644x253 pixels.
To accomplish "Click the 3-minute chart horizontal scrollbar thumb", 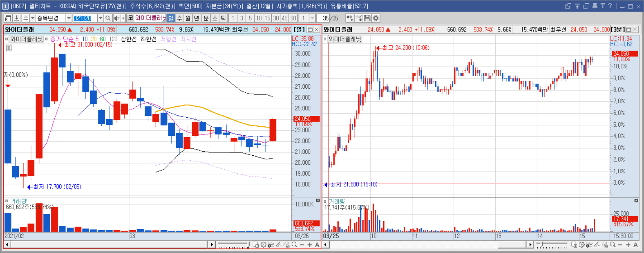I will pyautogui.click(x=512, y=245).
